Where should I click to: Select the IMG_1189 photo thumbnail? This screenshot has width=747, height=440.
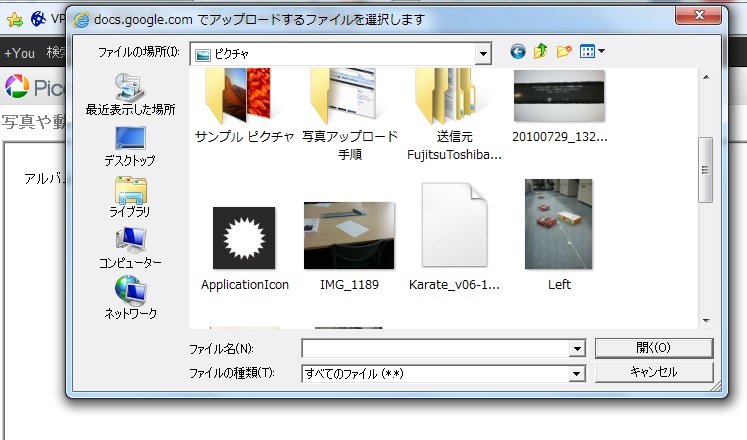pyautogui.click(x=348, y=236)
